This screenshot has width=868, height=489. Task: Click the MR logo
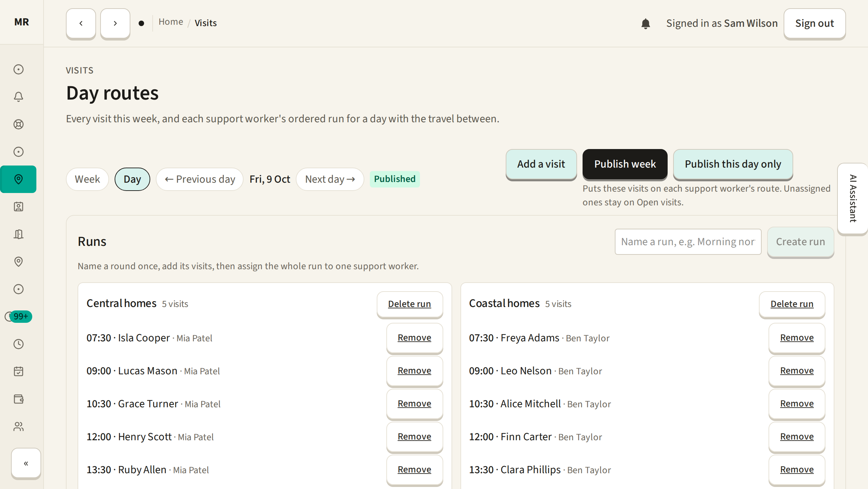[x=22, y=22]
